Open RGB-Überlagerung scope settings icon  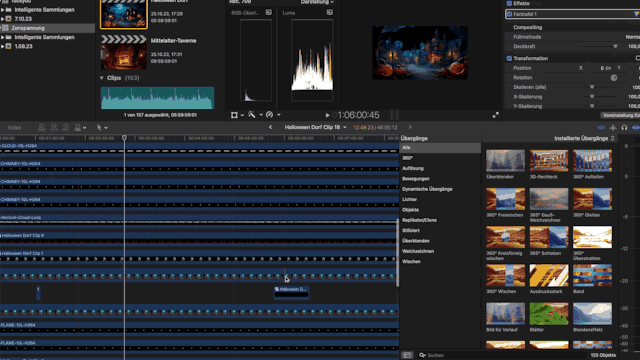point(269,13)
